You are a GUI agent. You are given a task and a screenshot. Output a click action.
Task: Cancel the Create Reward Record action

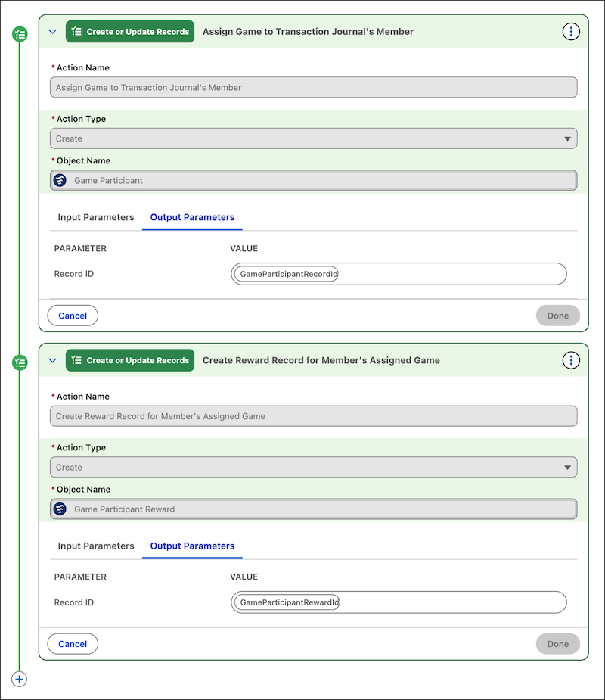pyautogui.click(x=73, y=644)
